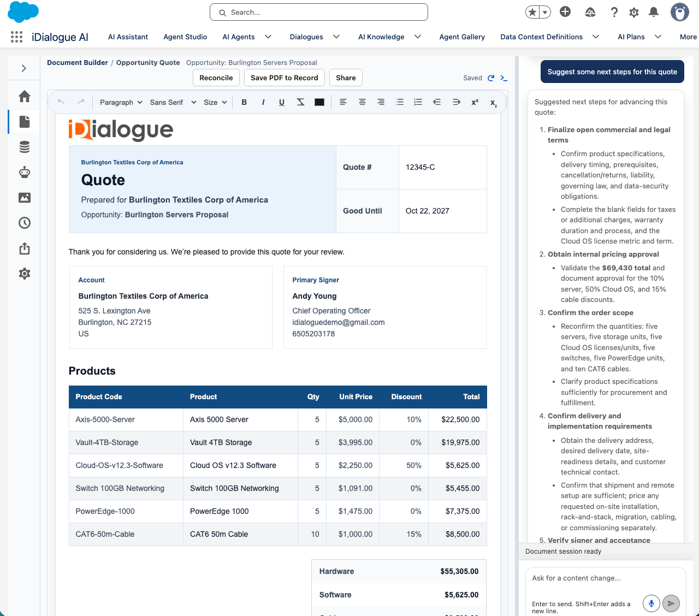Open the Agent Studio tab
This screenshot has height=616, width=699.
click(185, 37)
